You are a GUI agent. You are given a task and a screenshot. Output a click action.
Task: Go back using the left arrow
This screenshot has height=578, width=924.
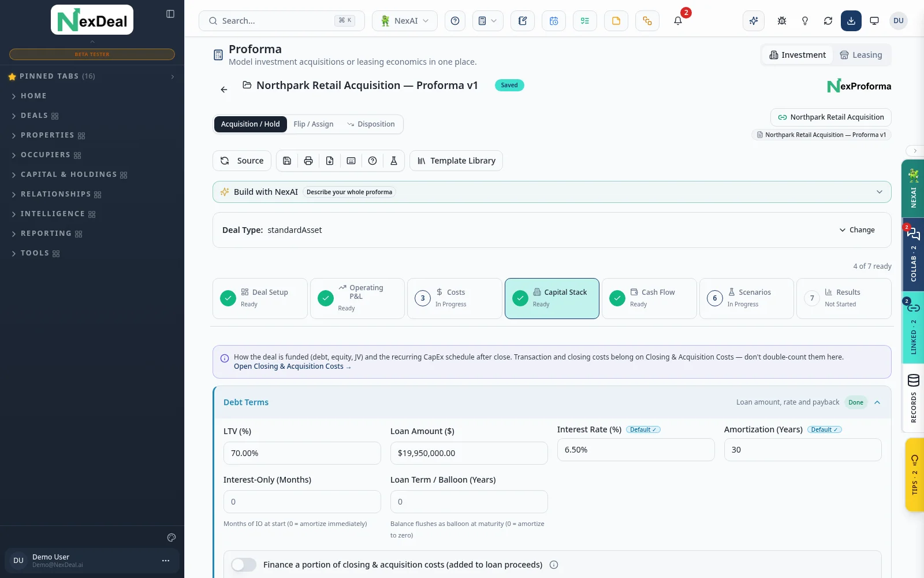coord(224,90)
